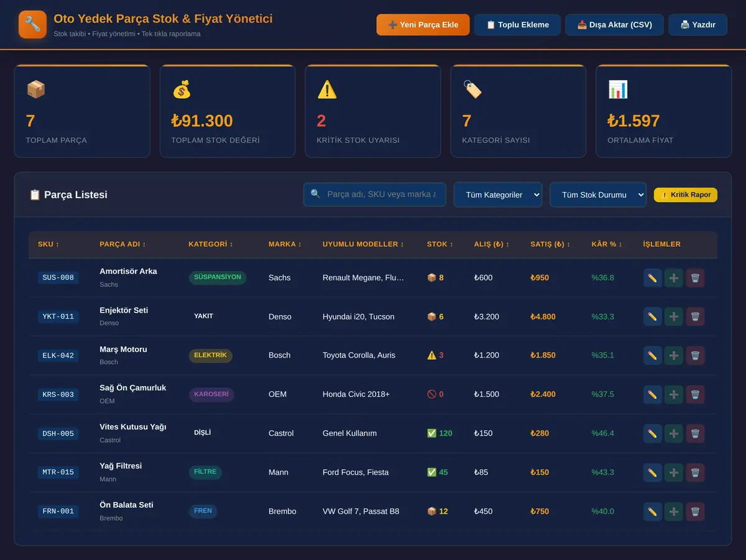Delete the Amortisör Arka row (trash icon)
Viewport: 746px width, 560px height.
[x=695, y=278]
